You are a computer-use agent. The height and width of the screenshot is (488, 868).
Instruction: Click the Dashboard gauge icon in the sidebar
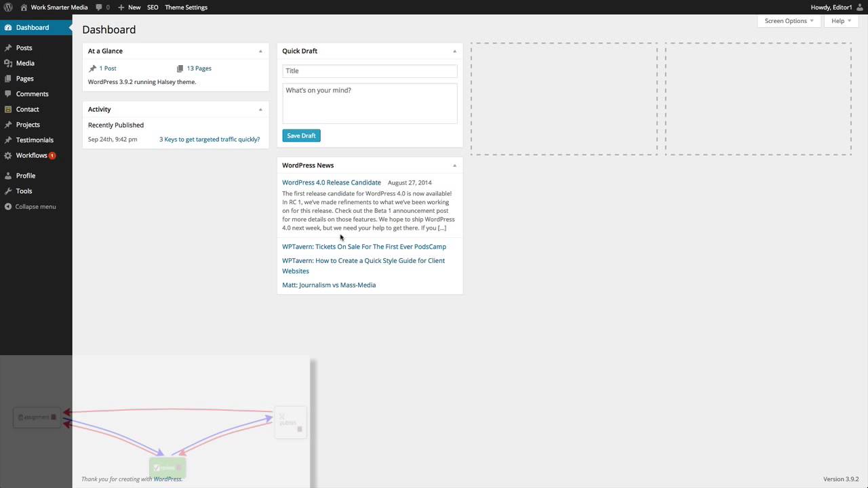pyautogui.click(x=8, y=28)
